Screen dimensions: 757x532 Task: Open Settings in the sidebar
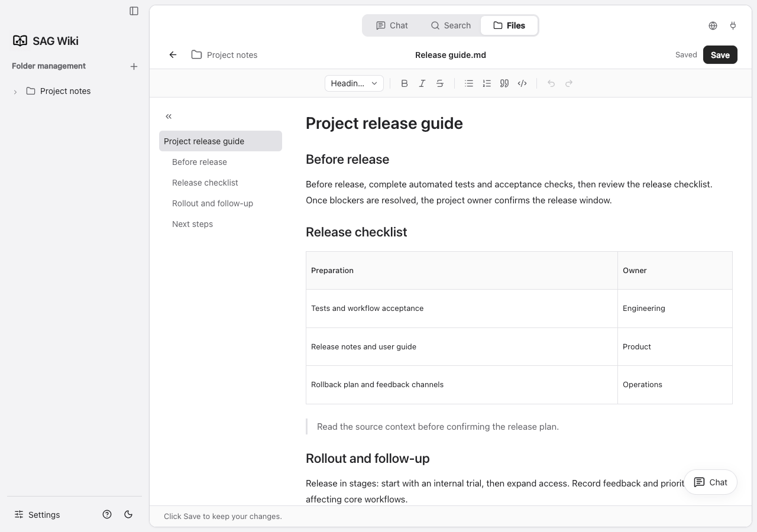37,515
